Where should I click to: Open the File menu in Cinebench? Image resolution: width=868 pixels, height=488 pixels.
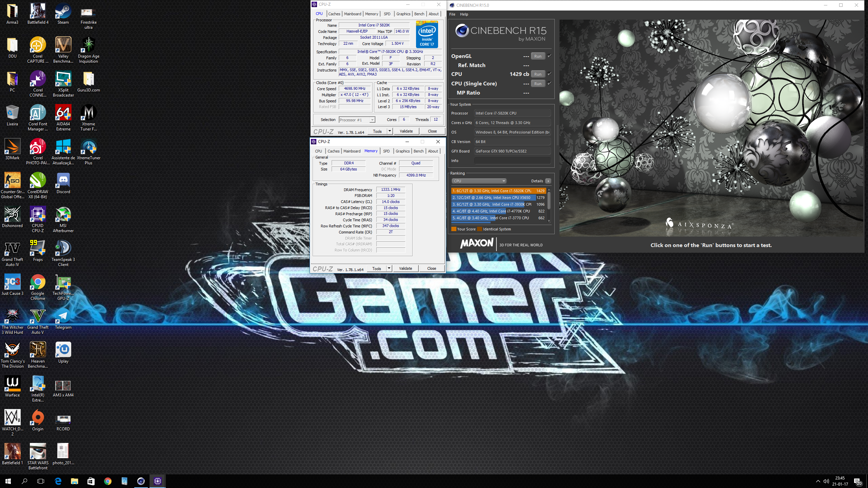(452, 14)
